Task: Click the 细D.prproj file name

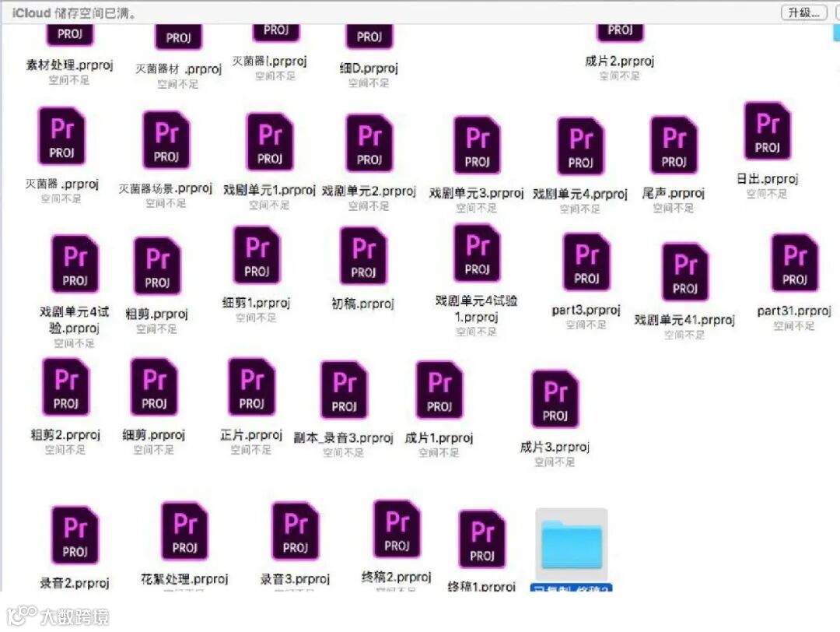Action: 369,68
